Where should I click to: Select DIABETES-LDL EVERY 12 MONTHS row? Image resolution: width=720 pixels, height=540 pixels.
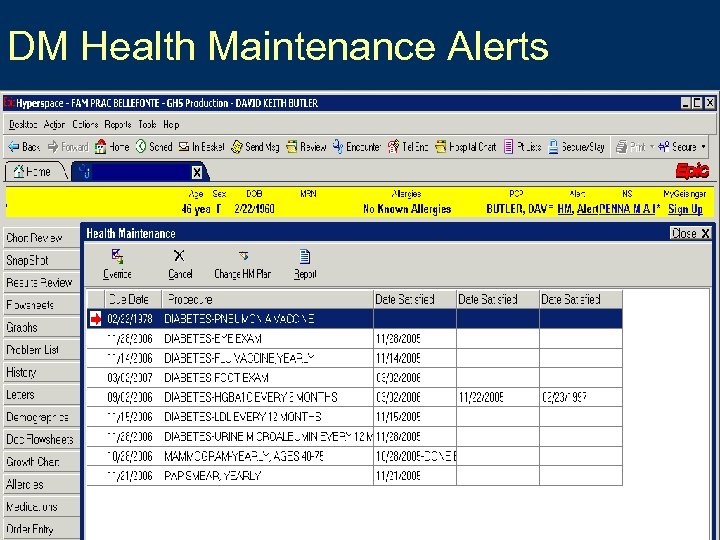pos(354,417)
